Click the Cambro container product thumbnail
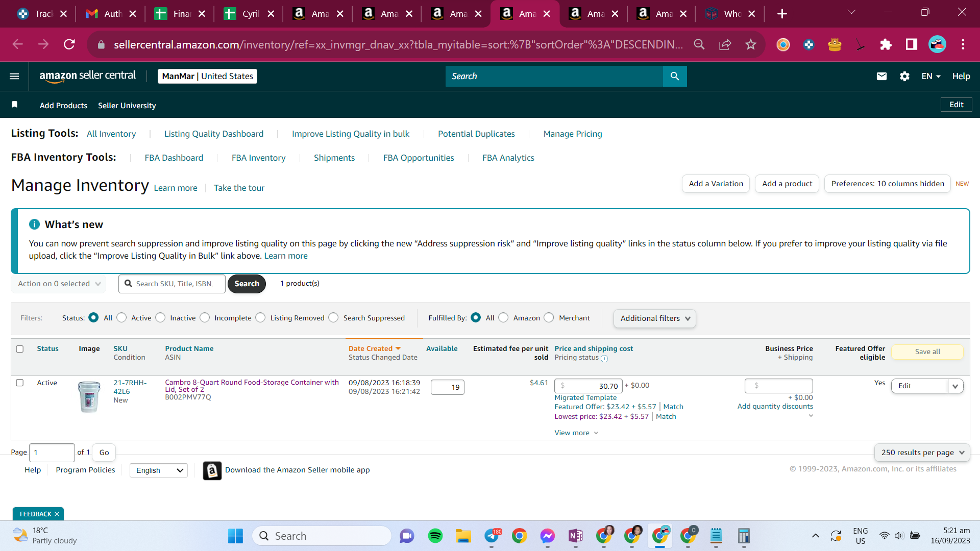Screen dimensions: 980x551 89,397
